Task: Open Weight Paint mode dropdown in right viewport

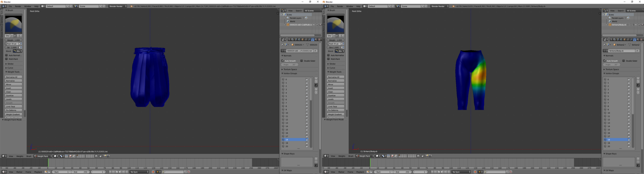Action: point(365,156)
